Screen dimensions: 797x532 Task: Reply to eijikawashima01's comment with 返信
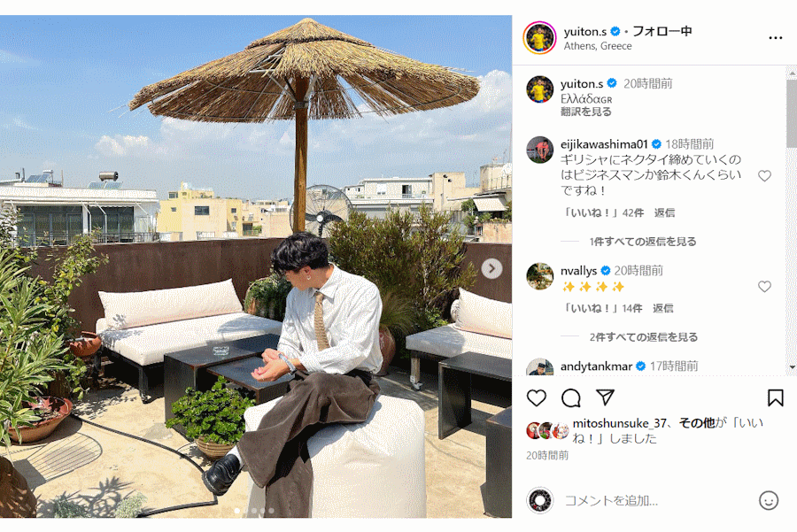pyautogui.click(x=664, y=213)
